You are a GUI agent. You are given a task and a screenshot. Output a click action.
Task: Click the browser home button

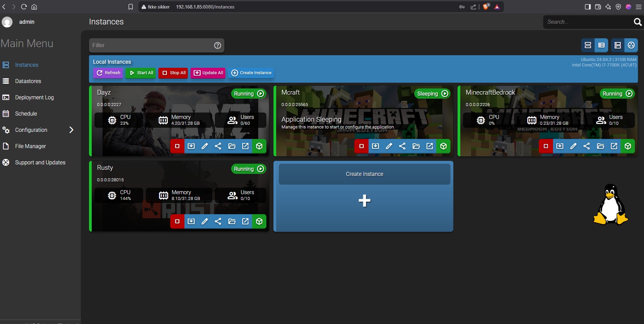(x=34, y=7)
